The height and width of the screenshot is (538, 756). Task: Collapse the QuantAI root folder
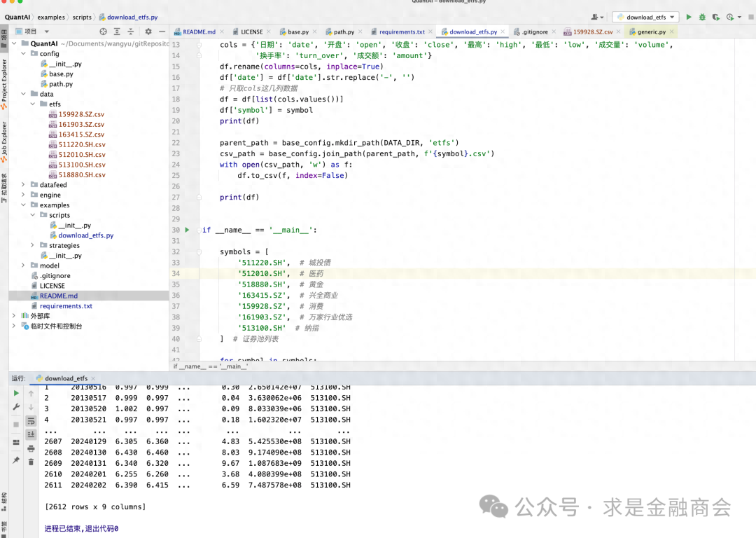pyautogui.click(x=14, y=43)
